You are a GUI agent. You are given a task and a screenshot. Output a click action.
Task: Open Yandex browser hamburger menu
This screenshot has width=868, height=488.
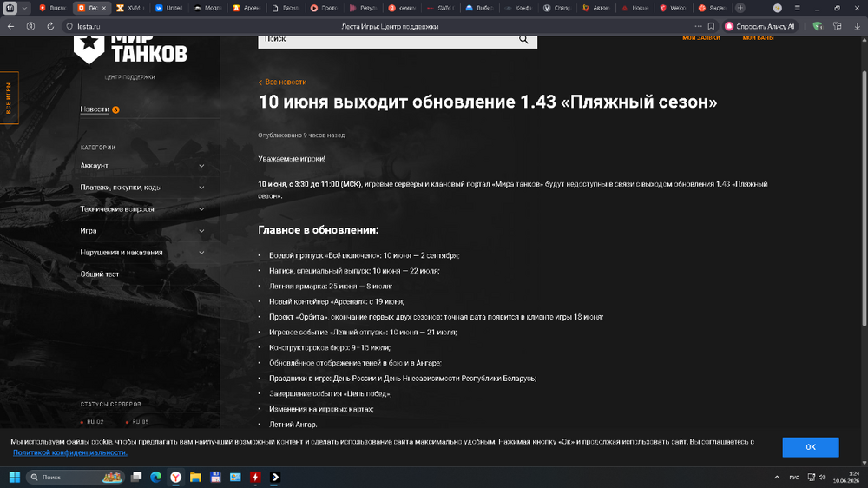797,8
